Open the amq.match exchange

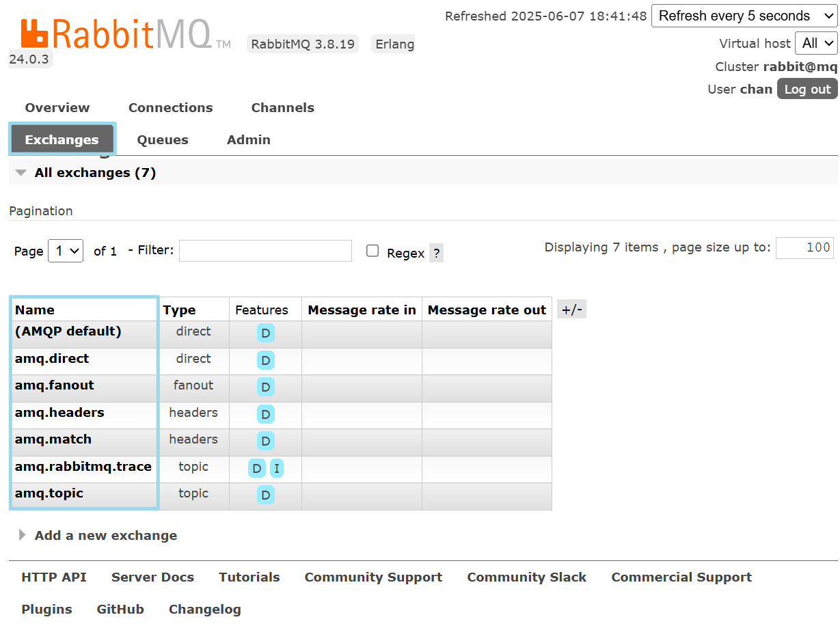point(53,439)
